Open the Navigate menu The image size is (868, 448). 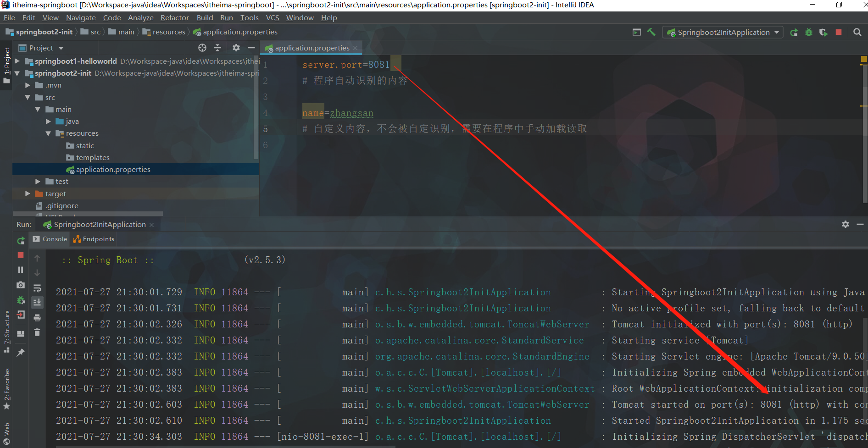81,17
